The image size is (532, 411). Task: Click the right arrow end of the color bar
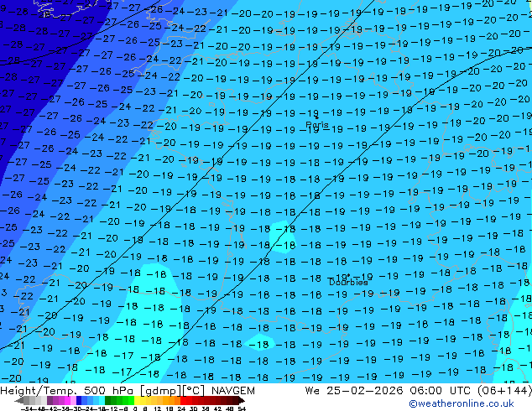tap(242, 400)
